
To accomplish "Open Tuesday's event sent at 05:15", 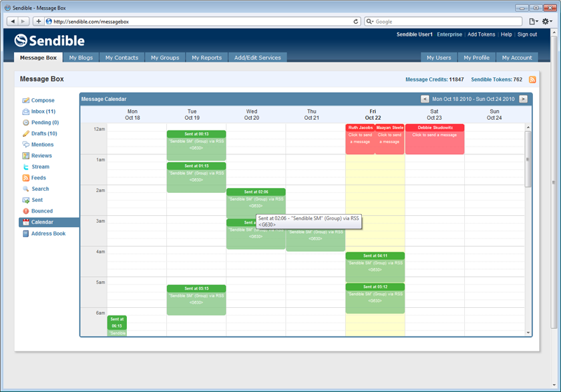I will (x=196, y=299).
